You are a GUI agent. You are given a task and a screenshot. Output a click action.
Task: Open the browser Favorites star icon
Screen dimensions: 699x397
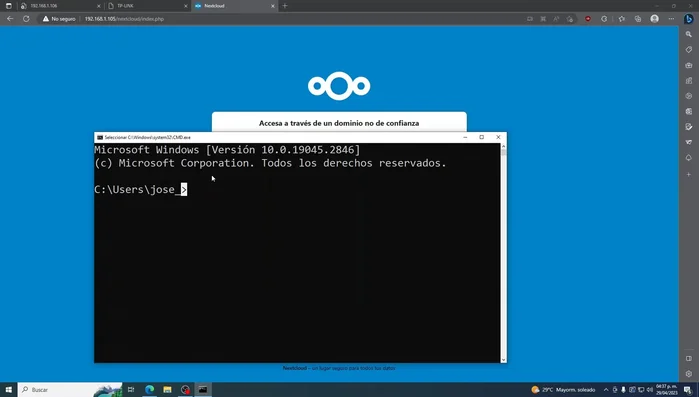coord(621,19)
